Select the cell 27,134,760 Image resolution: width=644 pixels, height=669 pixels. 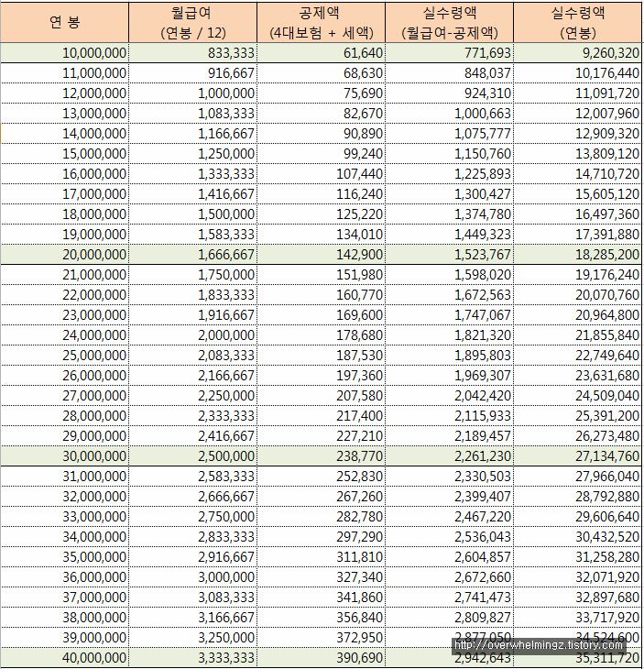coord(578,455)
